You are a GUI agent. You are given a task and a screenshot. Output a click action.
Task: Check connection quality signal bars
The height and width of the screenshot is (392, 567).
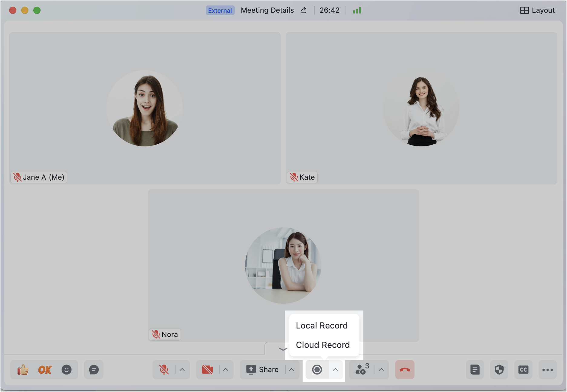[357, 10]
